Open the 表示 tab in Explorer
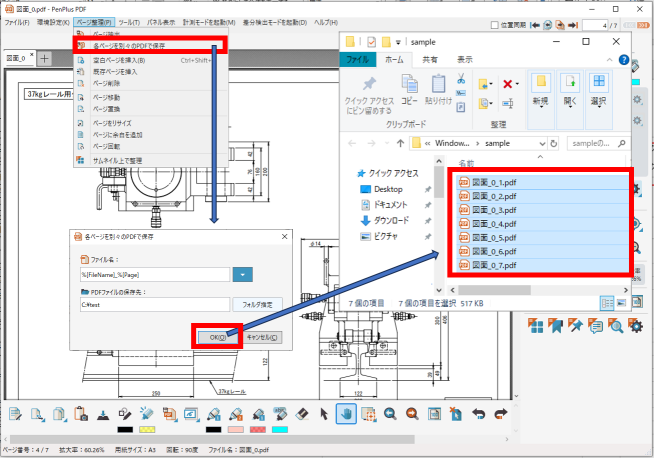 pyautogui.click(x=465, y=60)
